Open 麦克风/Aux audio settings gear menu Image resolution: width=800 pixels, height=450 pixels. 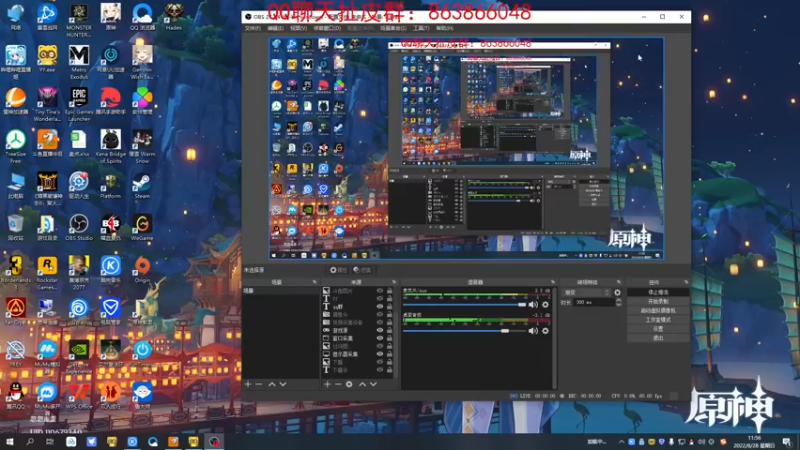pos(545,305)
